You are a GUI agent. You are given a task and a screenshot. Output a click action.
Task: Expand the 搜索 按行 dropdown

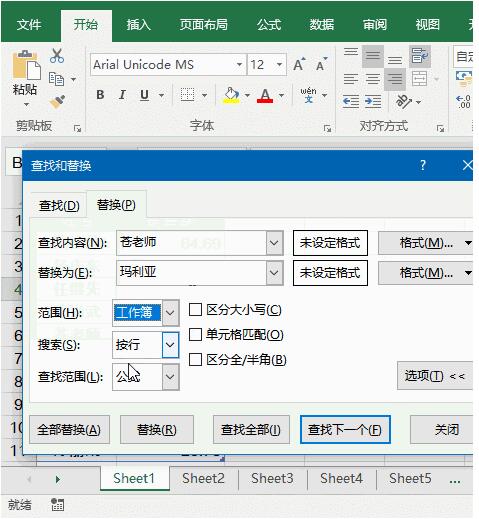click(170, 345)
